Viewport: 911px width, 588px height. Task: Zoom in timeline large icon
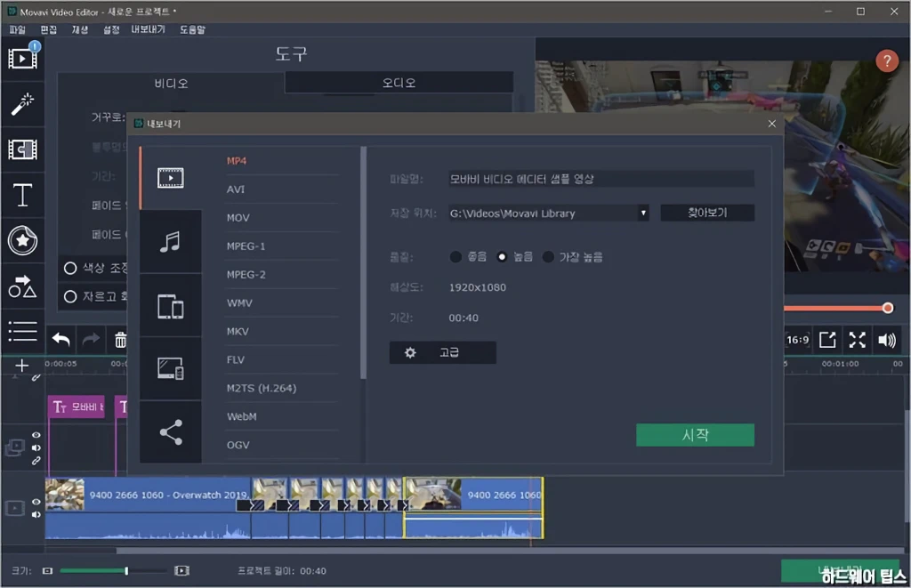click(181, 571)
